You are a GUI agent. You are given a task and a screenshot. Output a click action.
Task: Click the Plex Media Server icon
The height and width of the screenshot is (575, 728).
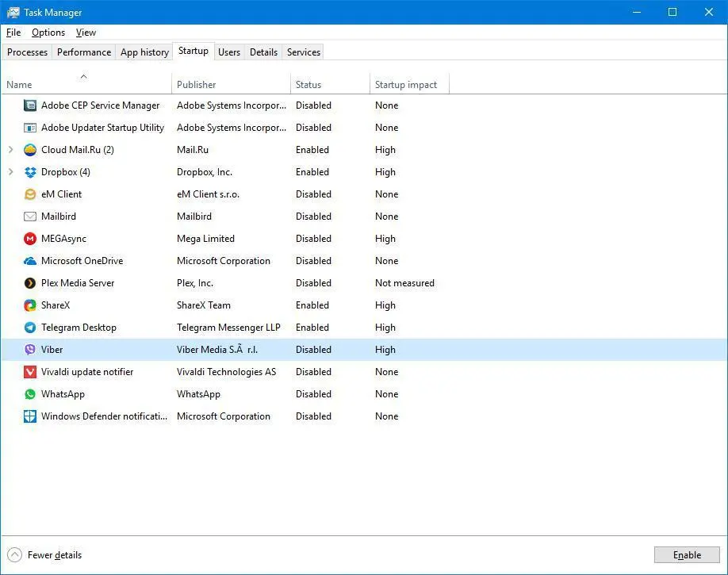click(30, 283)
